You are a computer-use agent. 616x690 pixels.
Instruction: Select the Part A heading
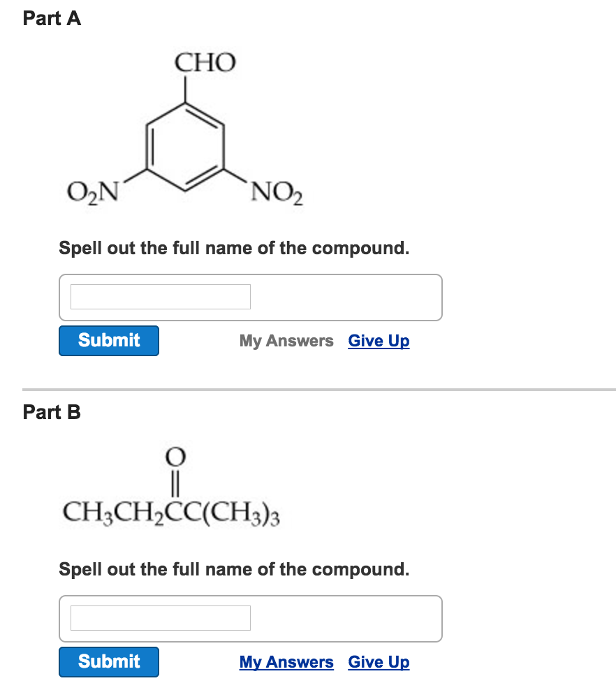click(x=51, y=19)
